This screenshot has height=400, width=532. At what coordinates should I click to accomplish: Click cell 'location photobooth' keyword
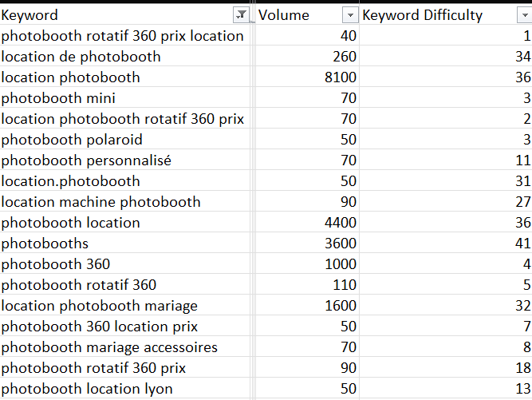[x=71, y=77]
